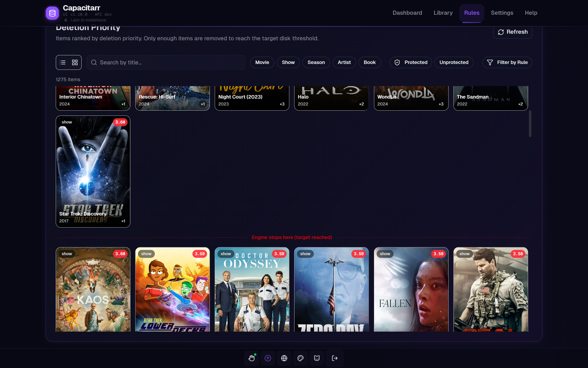Refresh the deletion priority list

click(x=512, y=32)
